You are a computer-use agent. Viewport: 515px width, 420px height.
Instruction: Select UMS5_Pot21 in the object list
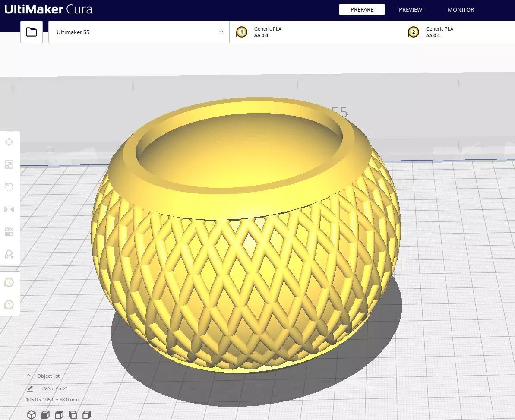pyautogui.click(x=54, y=388)
